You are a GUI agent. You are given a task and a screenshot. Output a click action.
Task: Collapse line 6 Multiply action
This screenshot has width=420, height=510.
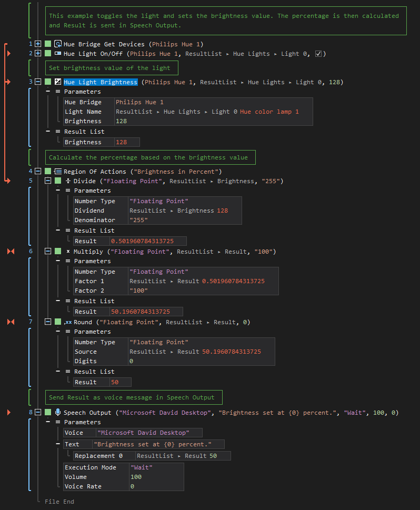48,252
